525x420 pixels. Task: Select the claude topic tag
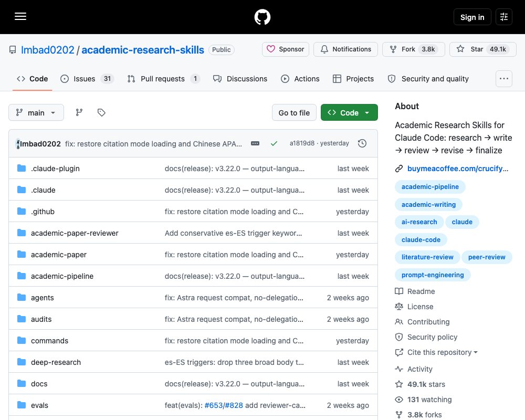click(462, 222)
